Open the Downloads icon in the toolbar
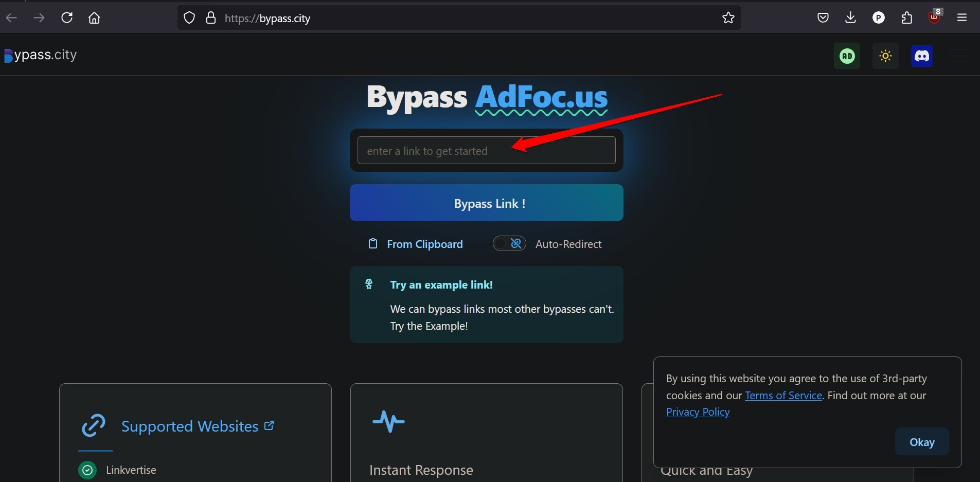The height and width of the screenshot is (482, 980). pos(851,17)
